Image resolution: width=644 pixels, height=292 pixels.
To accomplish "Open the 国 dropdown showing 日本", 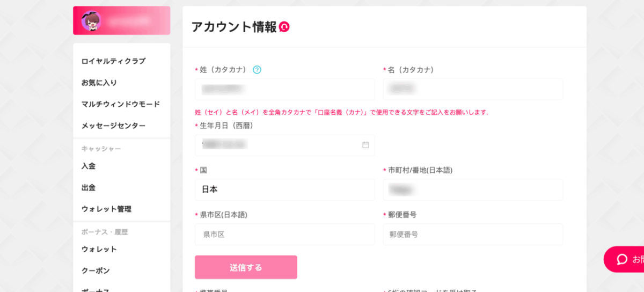I will 285,189.
